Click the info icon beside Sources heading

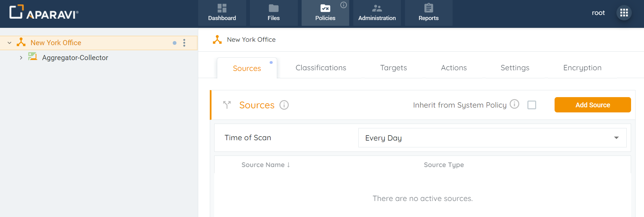click(284, 105)
